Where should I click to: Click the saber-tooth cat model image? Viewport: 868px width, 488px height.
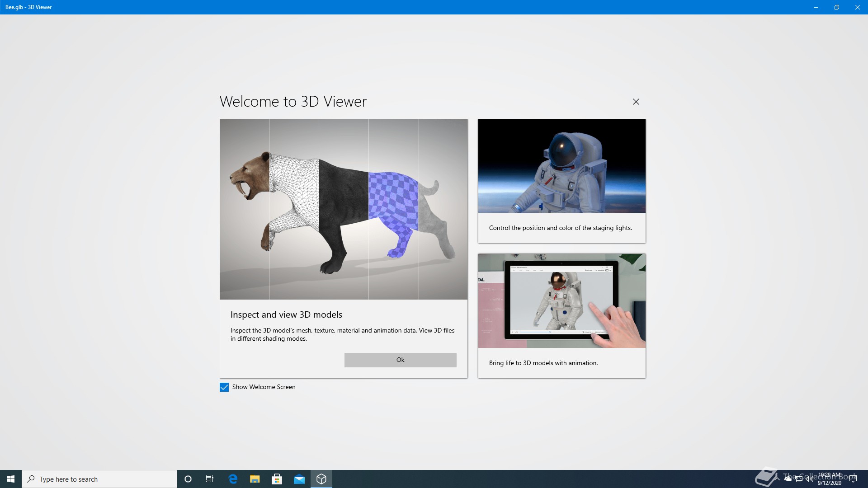[344, 209]
